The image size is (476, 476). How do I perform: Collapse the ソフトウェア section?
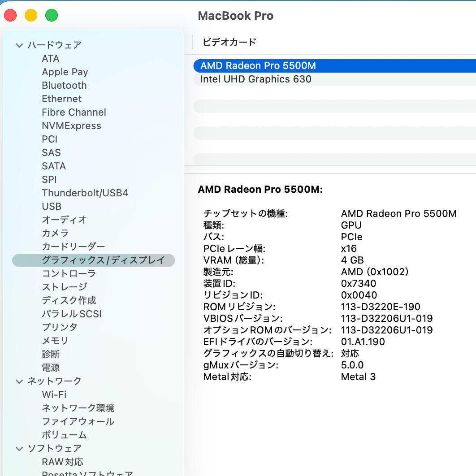coord(19,448)
